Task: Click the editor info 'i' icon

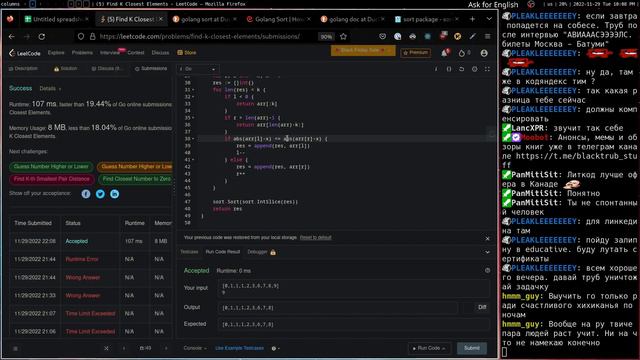Action: pos(436,69)
